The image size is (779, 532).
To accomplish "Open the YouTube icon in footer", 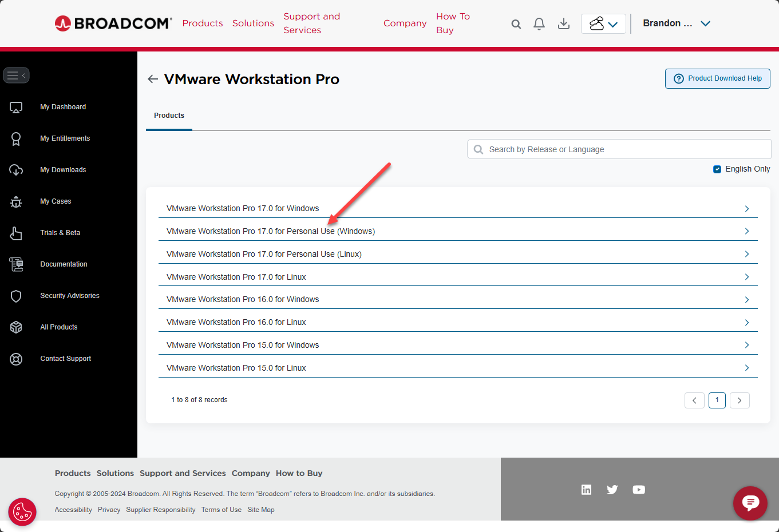I will pyautogui.click(x=639, y=490).
